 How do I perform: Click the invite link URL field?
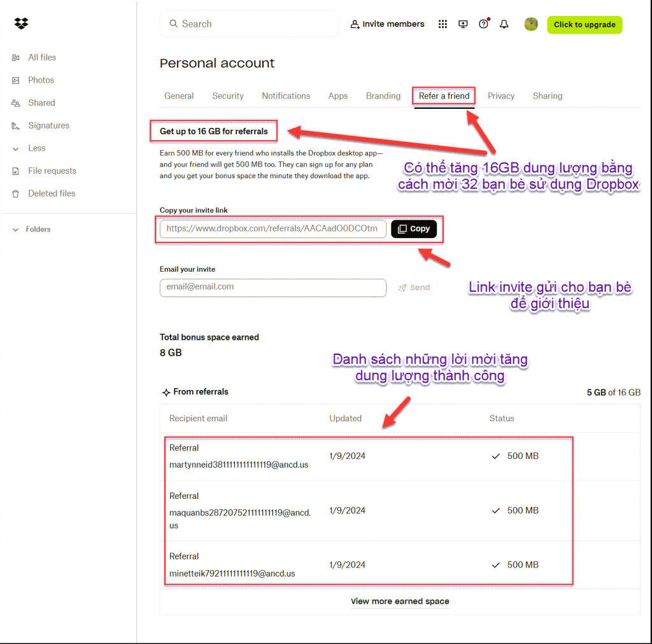(x=273, y=228)
